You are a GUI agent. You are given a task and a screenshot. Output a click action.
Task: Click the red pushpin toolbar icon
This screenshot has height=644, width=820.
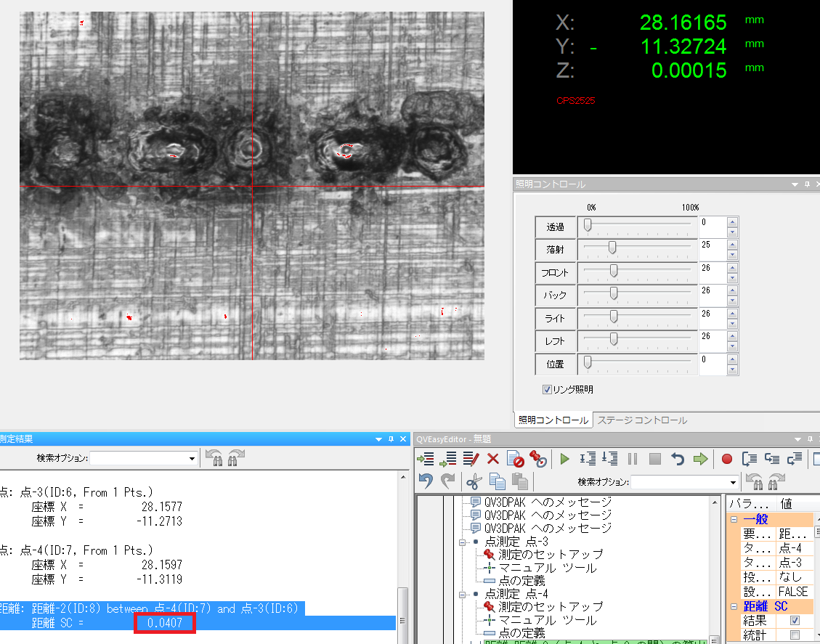(x=537, y=458)
